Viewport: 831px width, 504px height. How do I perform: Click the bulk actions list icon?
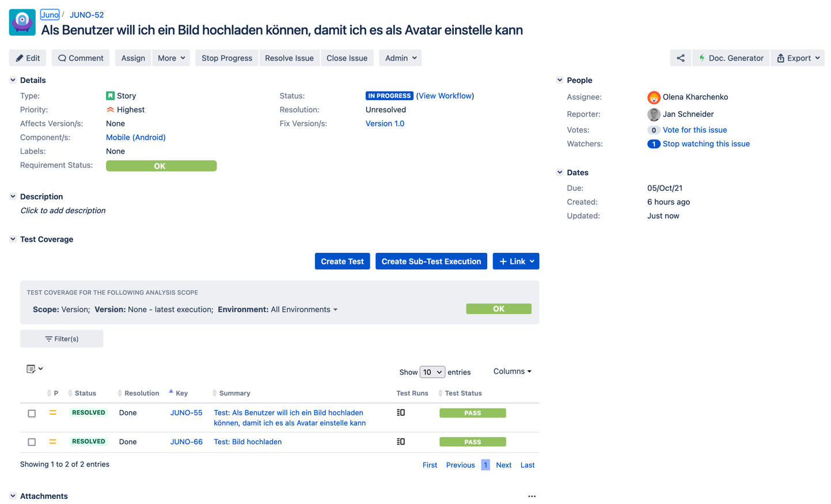click(34, 369)
